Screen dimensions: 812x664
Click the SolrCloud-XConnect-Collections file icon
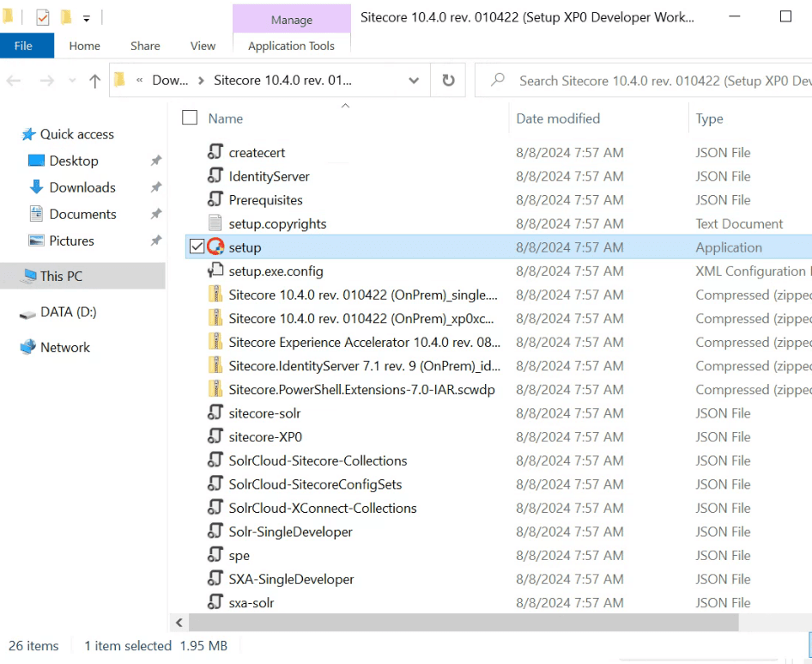pyautogui.click(x=215, y=508)
